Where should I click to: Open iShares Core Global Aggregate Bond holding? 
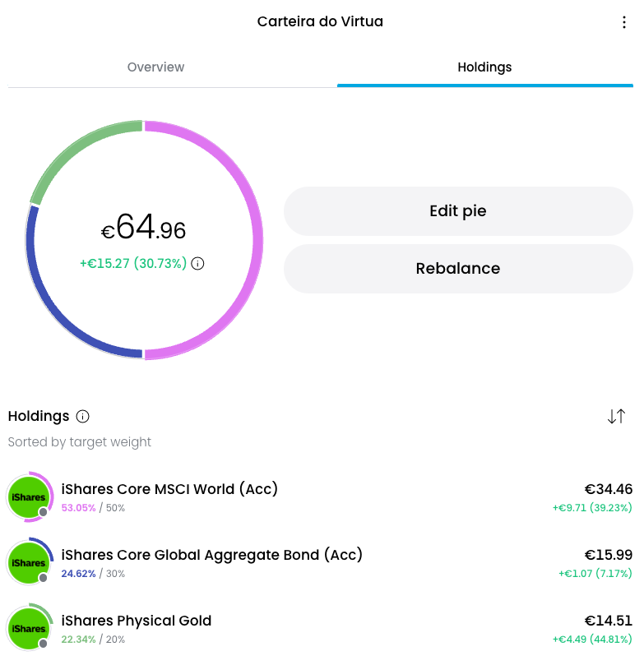(x=320, y=563)
